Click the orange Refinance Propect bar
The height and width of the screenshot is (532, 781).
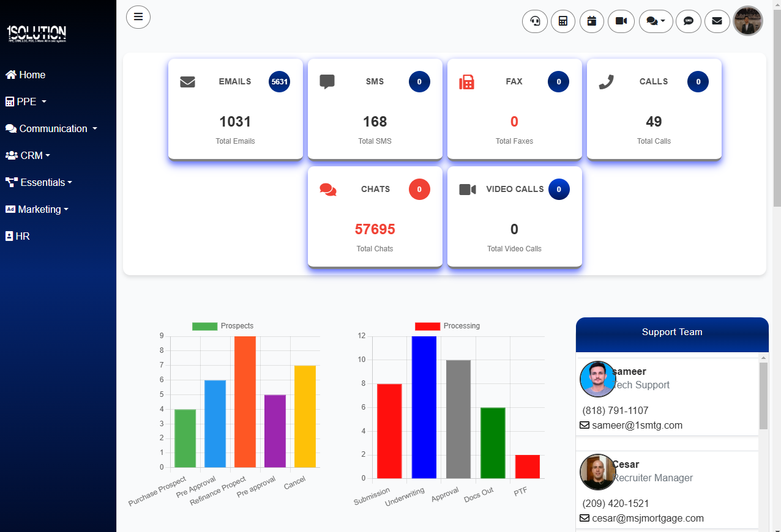click(245, 402)
